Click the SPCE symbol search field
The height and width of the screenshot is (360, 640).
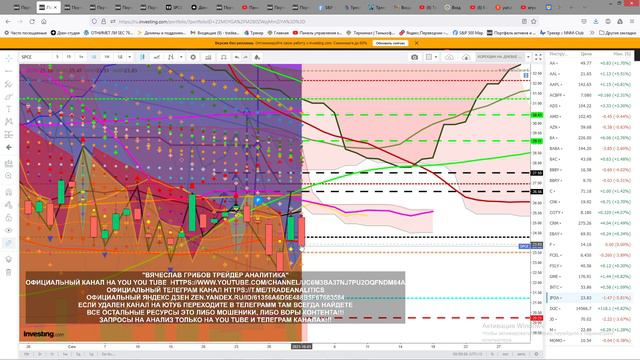[x=36, y=57]
